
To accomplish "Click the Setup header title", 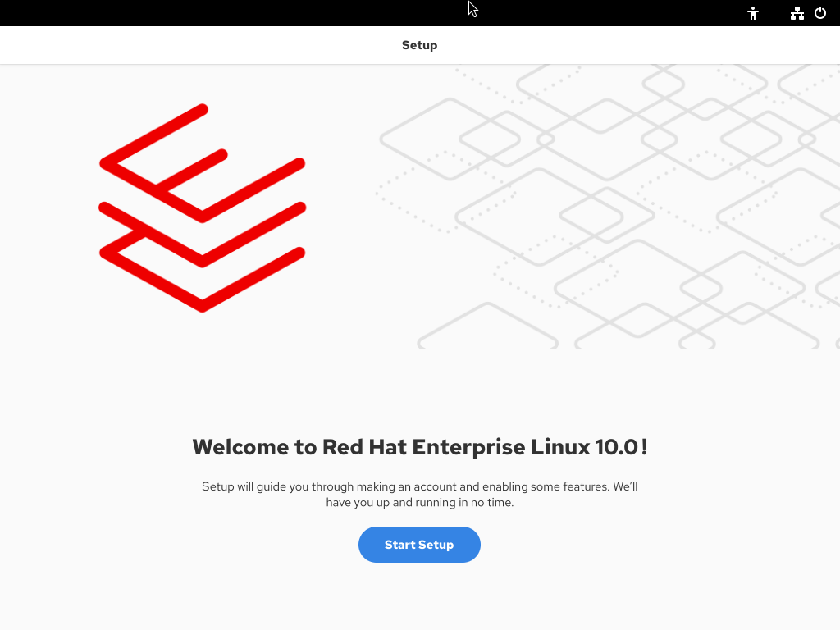I will click(x=419, y=45).
